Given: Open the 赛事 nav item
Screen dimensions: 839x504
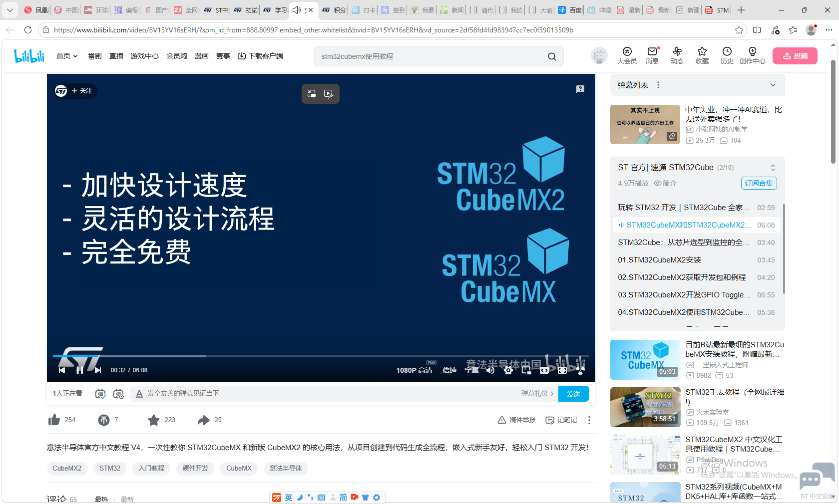Looking at the screenshot, I should pyautogui.click(x=223, y=56).
